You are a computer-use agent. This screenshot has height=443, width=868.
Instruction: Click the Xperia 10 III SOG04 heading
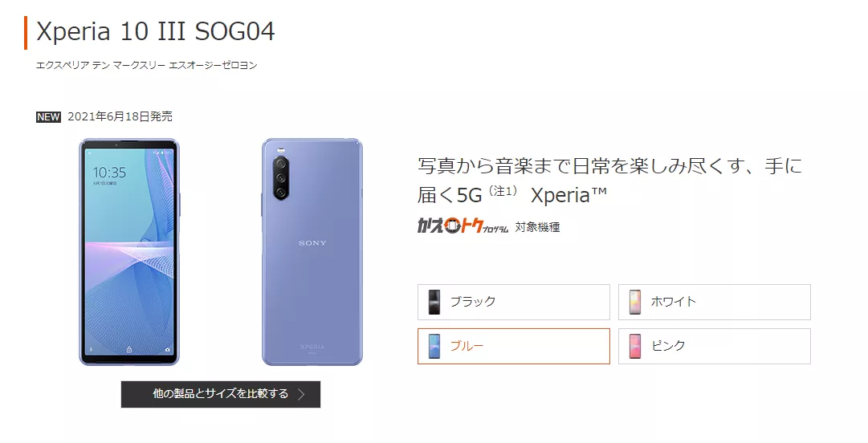click(x=156, y=31)
